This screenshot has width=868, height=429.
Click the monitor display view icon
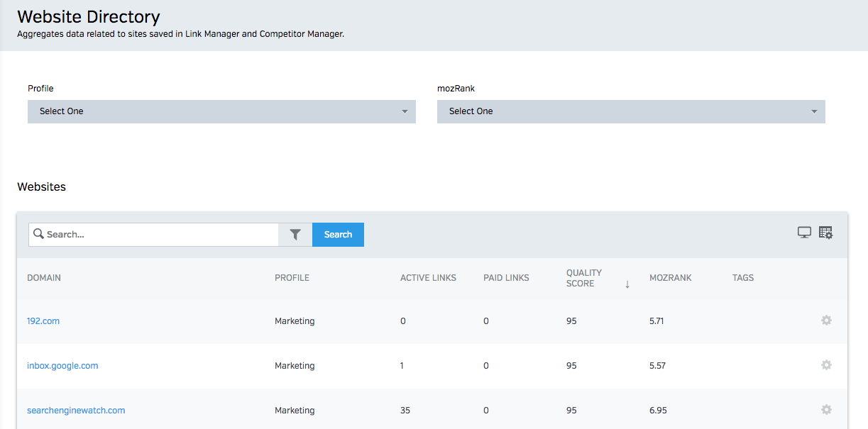pyautogui.click(x=804, y=233)
